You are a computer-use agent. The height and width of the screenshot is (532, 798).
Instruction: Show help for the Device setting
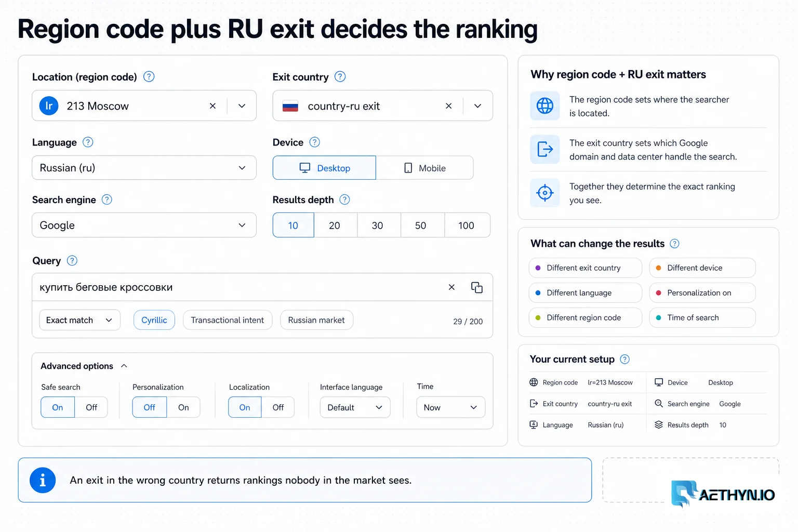(x=314, y=142)
